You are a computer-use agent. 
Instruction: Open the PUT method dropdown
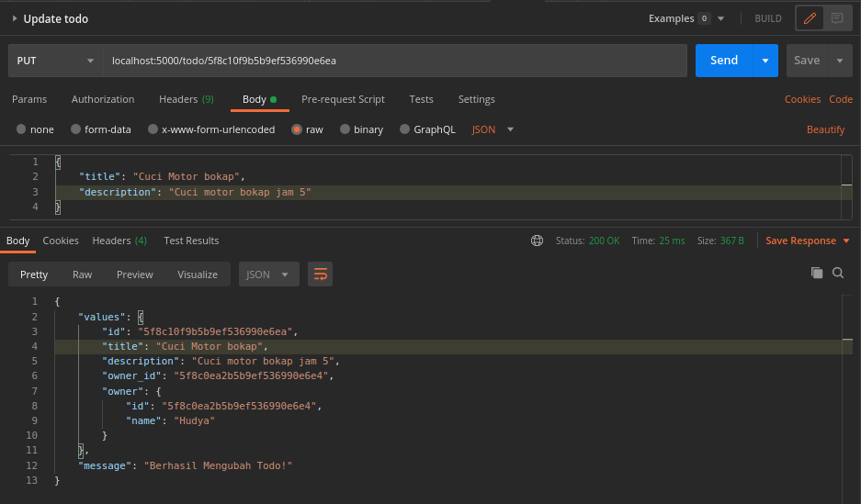(55, 61)
